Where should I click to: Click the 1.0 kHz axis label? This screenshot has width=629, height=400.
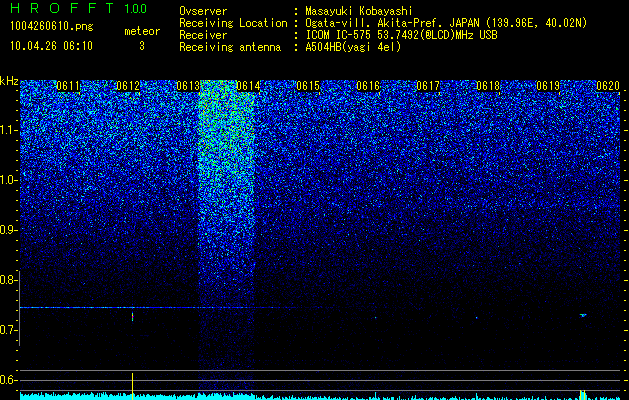pos(8,180)
